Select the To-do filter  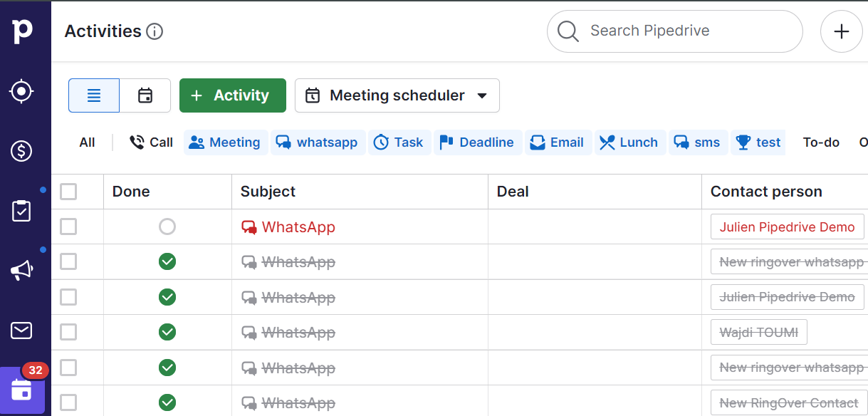coord(821,142)
